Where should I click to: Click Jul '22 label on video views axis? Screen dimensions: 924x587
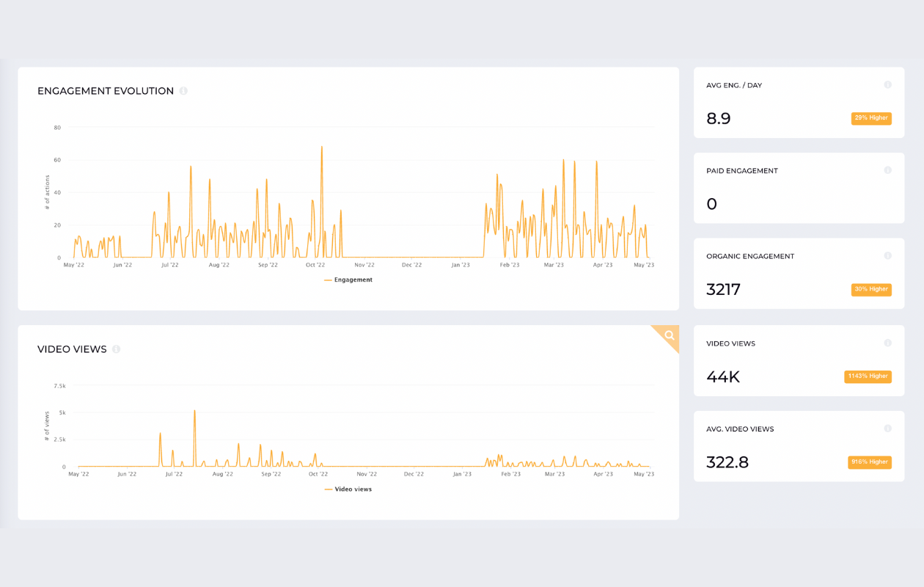[x=174, y=474]
